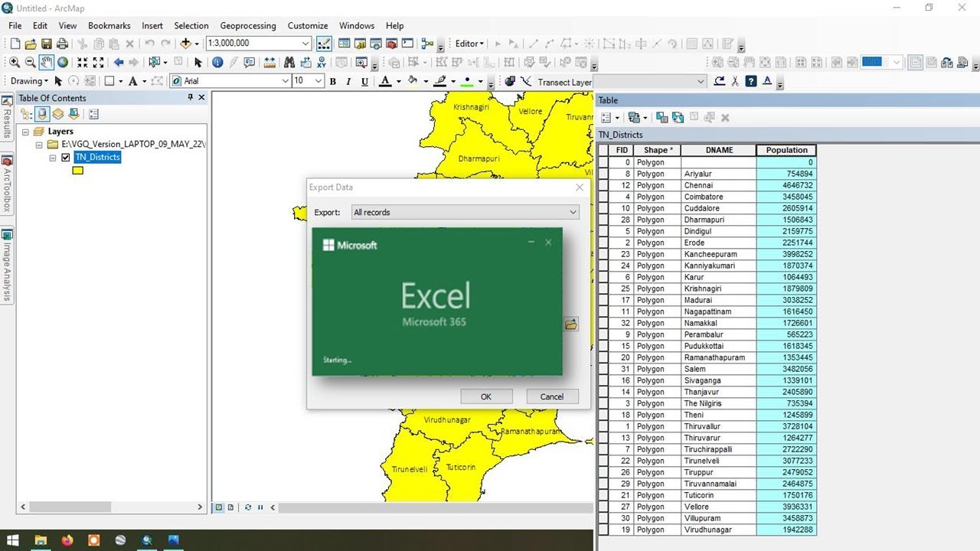Open the Arial font name dropdown
980x551 pixels.
pyautogui.click(x=286, y=81)
